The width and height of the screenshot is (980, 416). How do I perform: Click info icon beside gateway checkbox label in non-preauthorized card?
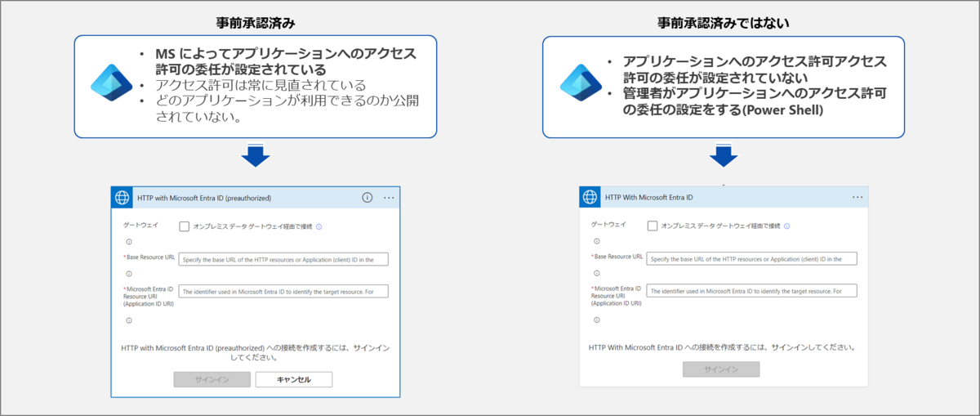pos(787,226)
